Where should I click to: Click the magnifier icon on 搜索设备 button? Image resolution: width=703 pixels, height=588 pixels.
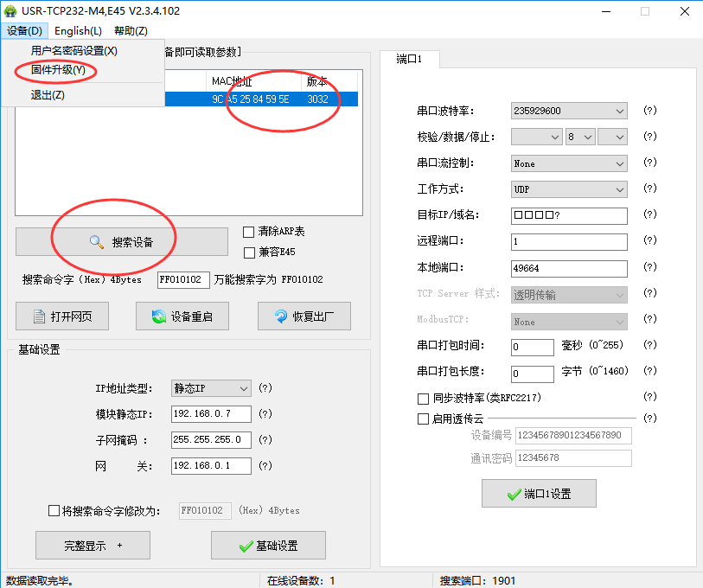point(97,242)
